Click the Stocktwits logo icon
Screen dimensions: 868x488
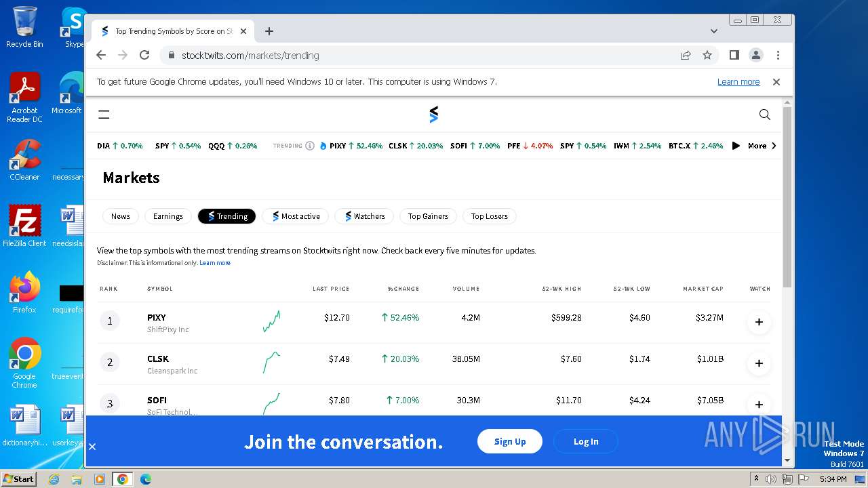pyautogui.click(x=434, y=115)
